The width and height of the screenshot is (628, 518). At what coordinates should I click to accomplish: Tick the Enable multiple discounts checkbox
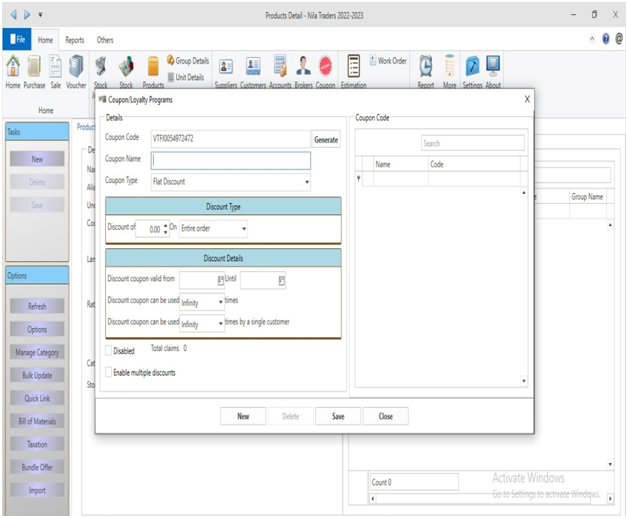(x=109, y=372)
